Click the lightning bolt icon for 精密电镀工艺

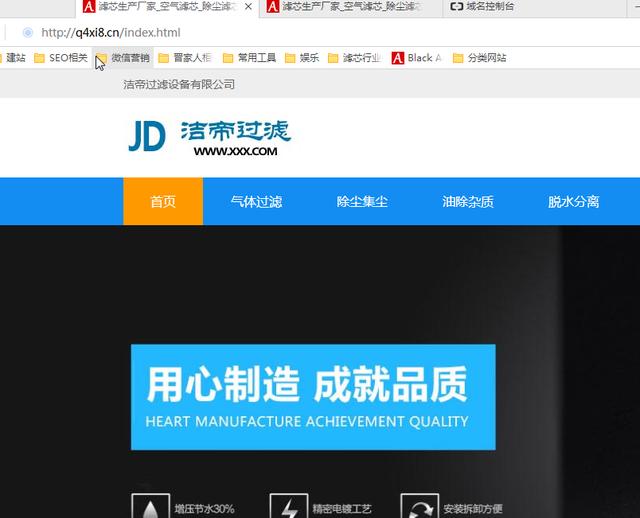pyautogui.click(x=287, y=507)
